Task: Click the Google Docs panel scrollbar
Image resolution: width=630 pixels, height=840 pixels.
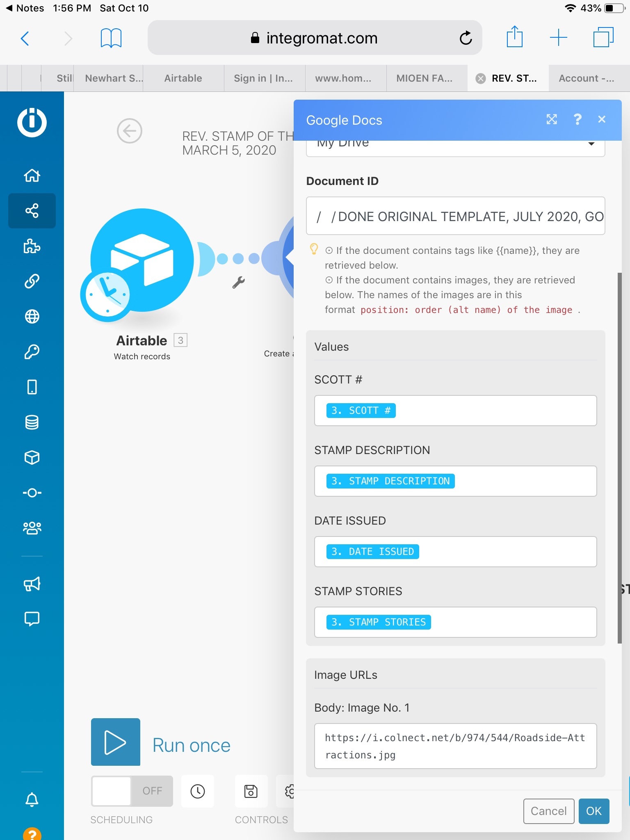Action: (x=620, y=458)
